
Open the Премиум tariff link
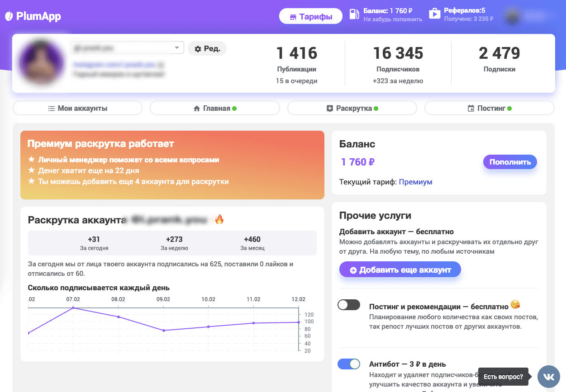coord(415,182)
